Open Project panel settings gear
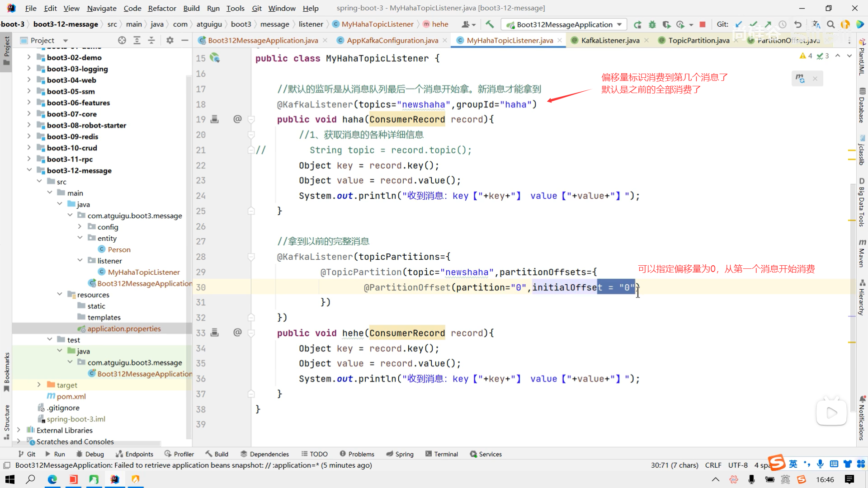 (170, 40)
